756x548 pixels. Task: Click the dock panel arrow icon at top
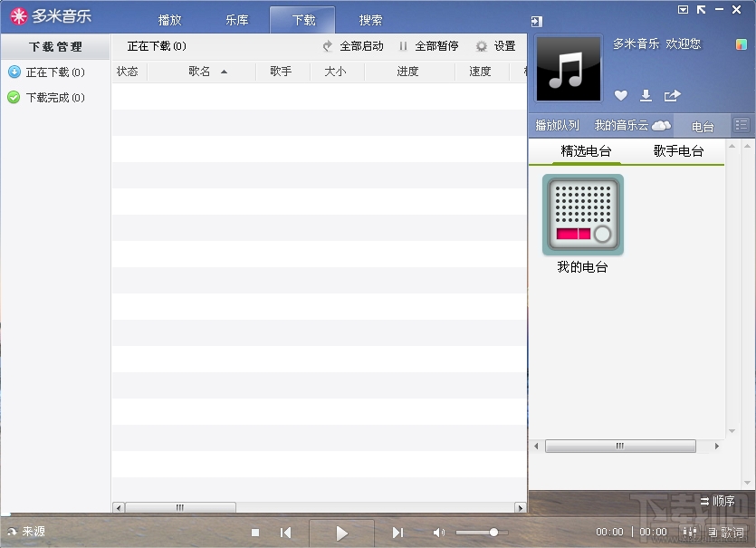pyautogui.click(x=538, y=20)
